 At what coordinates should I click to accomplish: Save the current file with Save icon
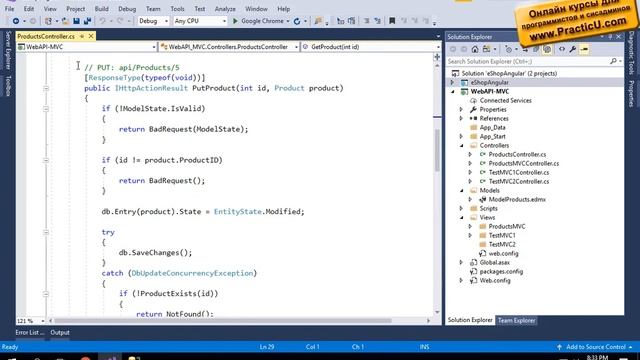point(76,21)
